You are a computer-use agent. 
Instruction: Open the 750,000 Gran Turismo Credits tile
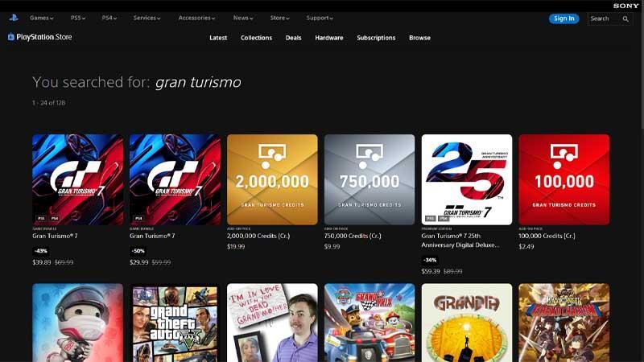pyautogui.click(x=369, y=179)
